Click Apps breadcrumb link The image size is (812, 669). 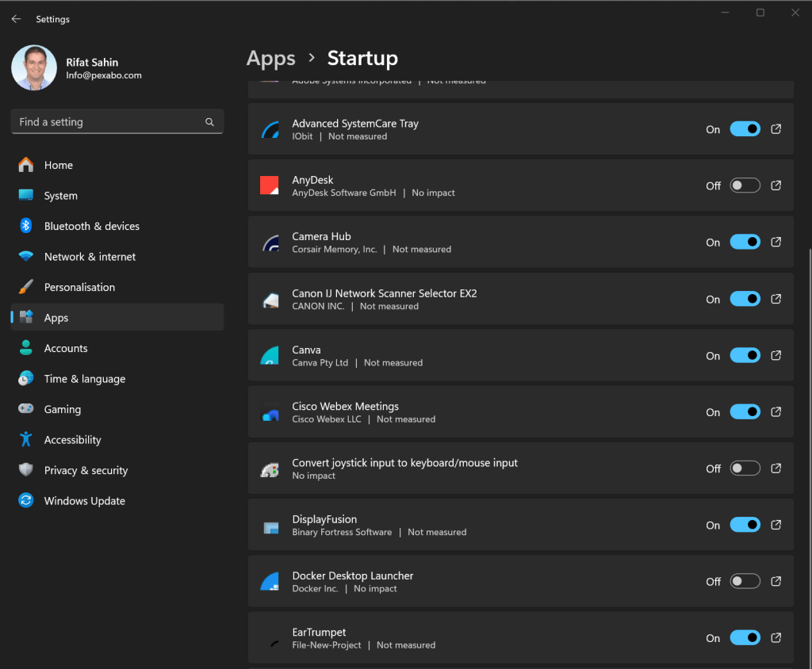point(271,59)
